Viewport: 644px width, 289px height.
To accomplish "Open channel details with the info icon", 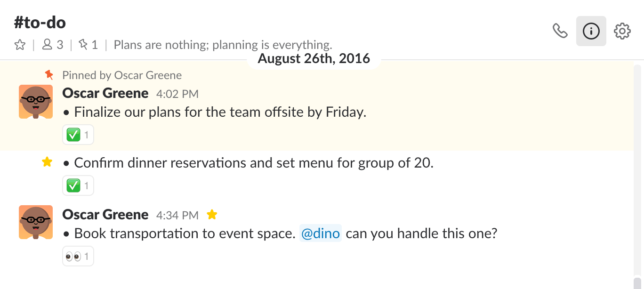I will [x=591, y=30].
